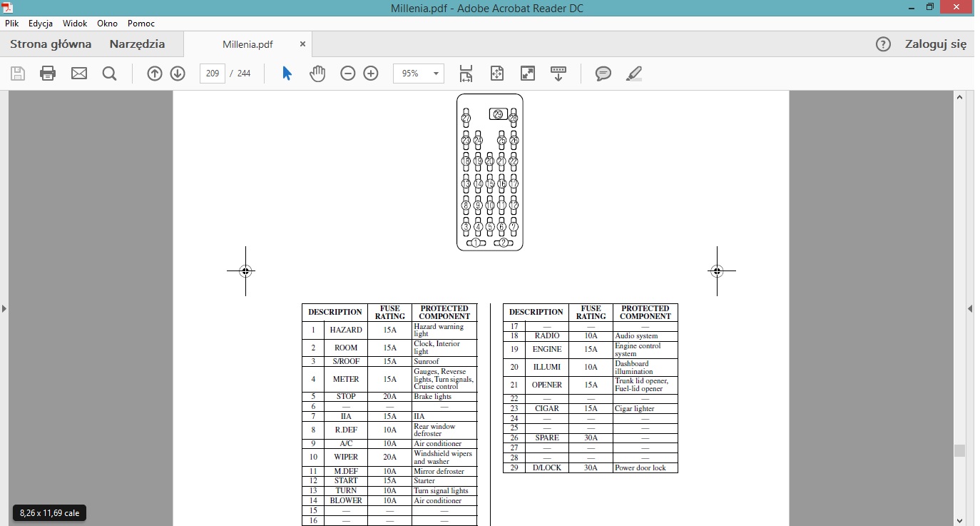Switch to the Narzędzia tab

[x=137, y=44]
